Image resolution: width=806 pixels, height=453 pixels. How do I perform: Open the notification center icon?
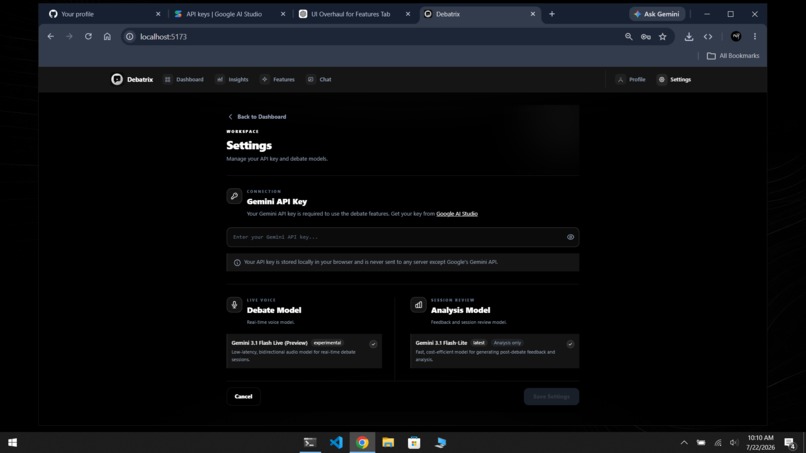pyautogui.click(x=790, y=443)
